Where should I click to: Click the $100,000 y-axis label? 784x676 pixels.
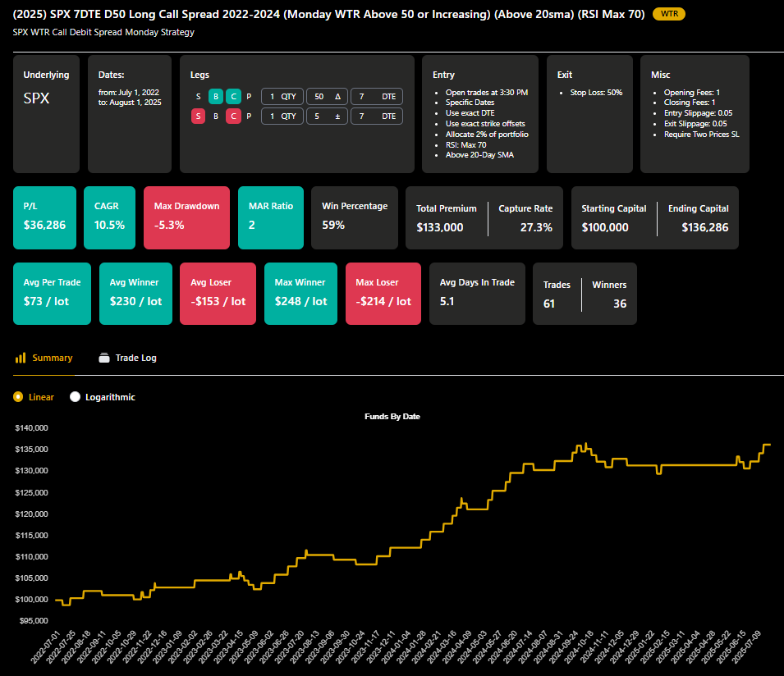[x=31, y=599]
